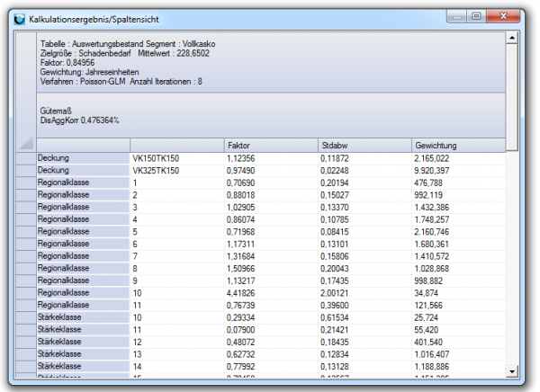Screen dimensions: 540x392
Task: Click Stärkeklasse label in row 14
Action: (59, 366)
